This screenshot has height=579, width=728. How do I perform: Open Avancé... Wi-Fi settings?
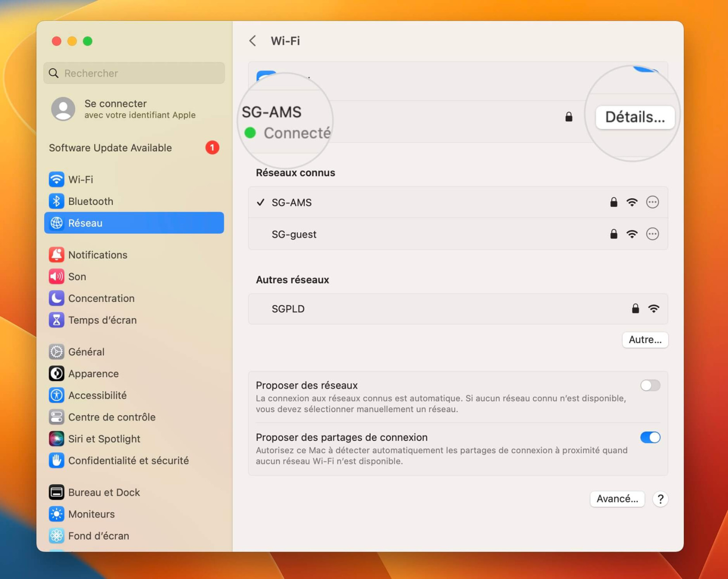(617, 499)
